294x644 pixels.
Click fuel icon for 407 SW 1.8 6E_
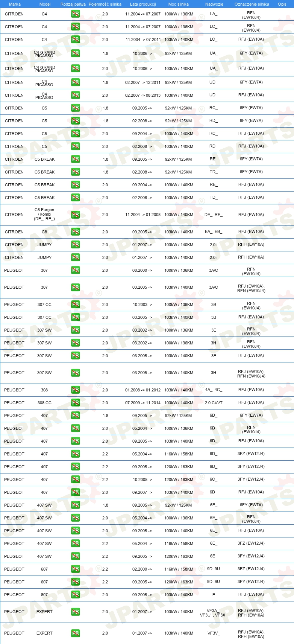click(x=76, y=505)
